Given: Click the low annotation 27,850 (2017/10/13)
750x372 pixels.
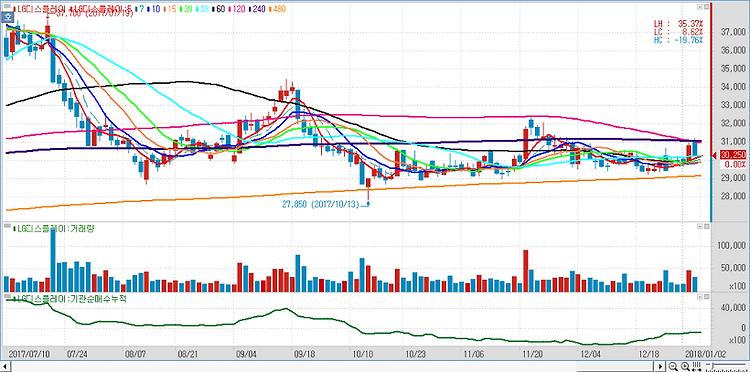Looking at the screenshot, I should (x=320, y=204).
